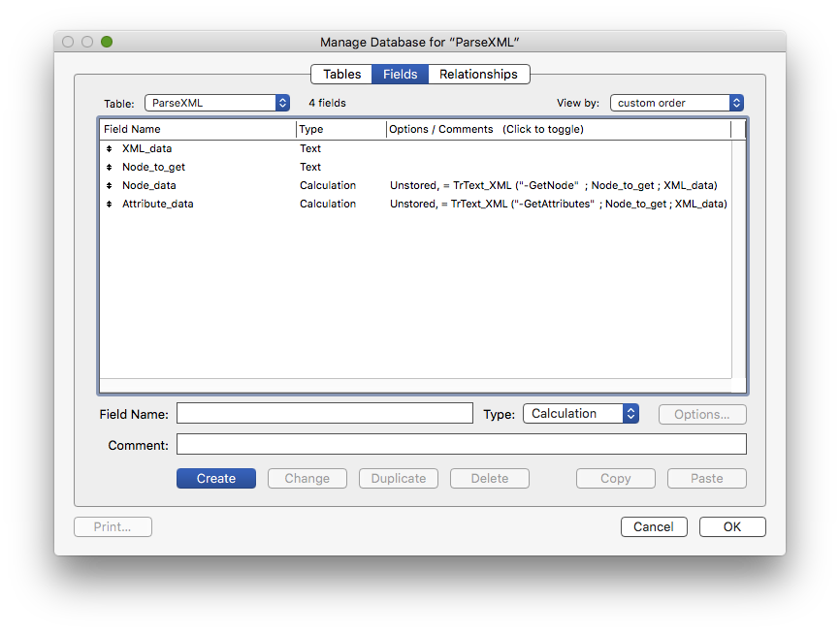Viewport: 840px width, 633px height.
Task: Click the Field Name input box
Action: point(325,413)
